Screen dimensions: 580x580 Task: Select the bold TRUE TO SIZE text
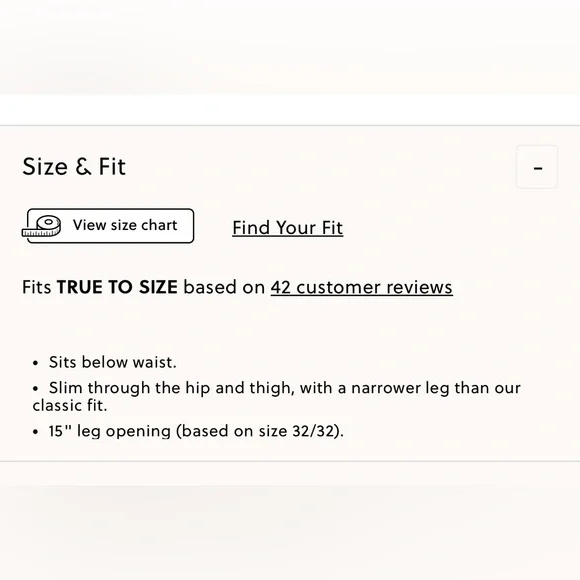point(117,287)
